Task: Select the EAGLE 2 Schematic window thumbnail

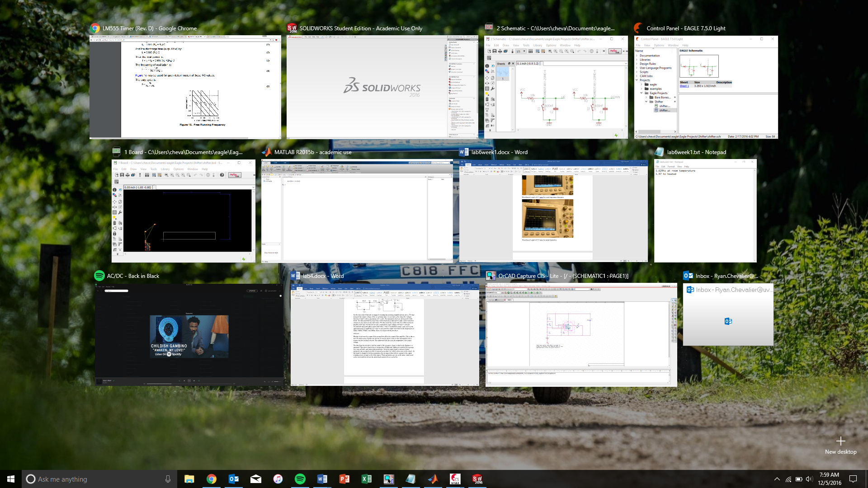Action: click(556, 87)
